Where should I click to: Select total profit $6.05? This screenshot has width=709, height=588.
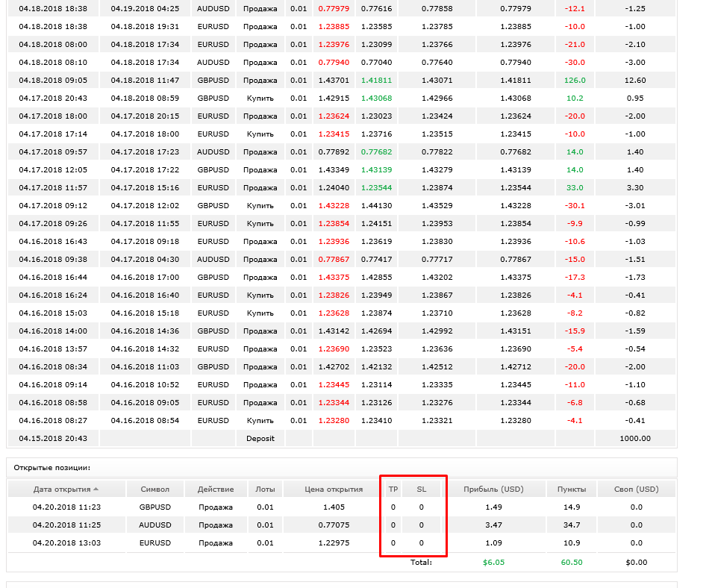pyautogui.click(x=493, y=562)
